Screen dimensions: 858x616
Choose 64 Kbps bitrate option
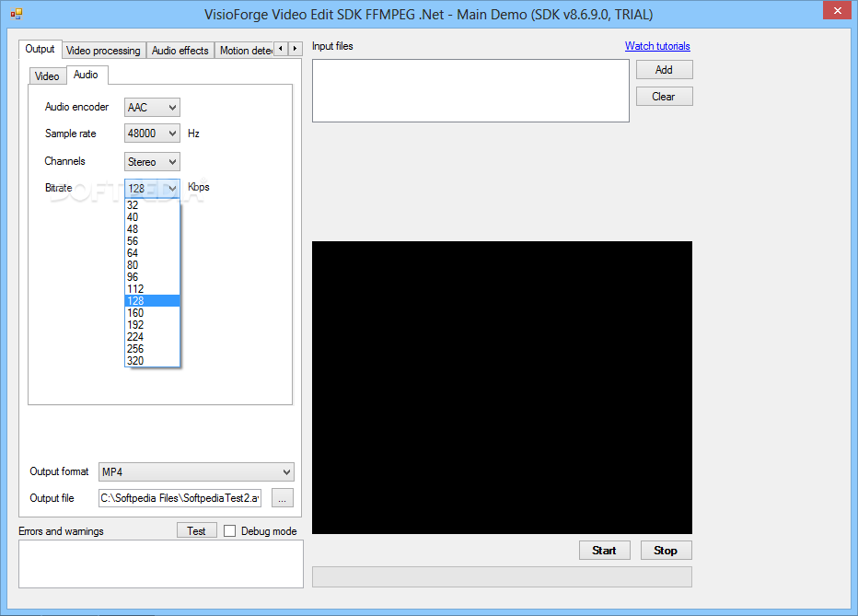click(152, 253)
